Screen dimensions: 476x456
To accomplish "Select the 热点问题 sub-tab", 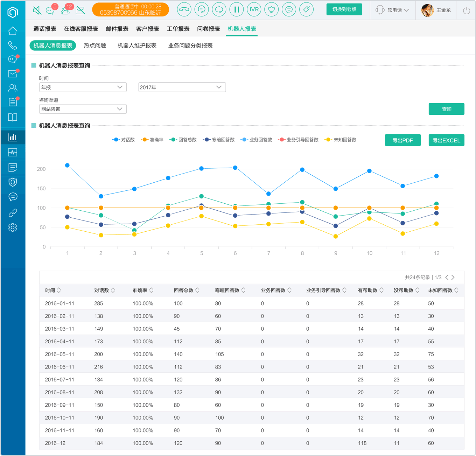I will (x=95, y=45).
